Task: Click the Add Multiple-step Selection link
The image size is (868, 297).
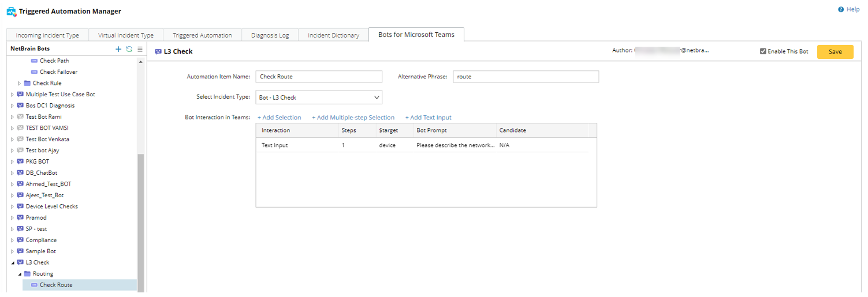Action: pyautogui.click(x=353, y=118)
